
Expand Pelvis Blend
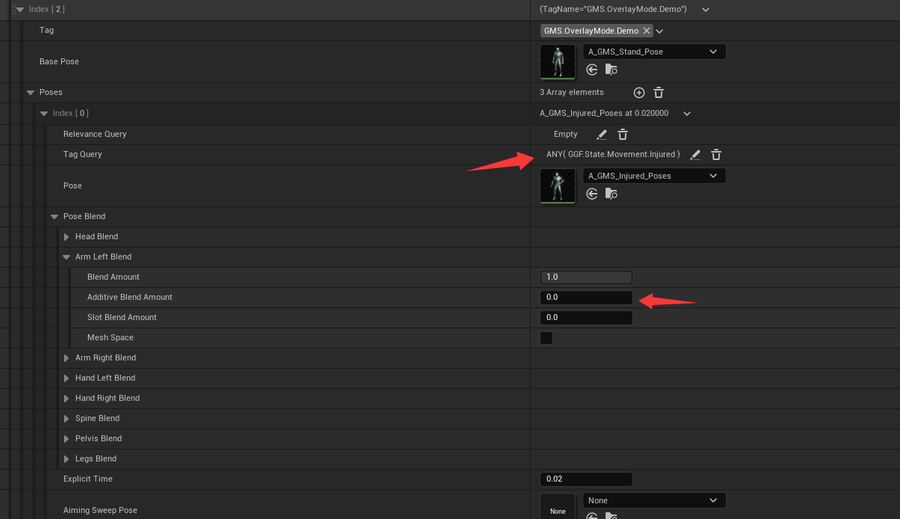(66, 439)
